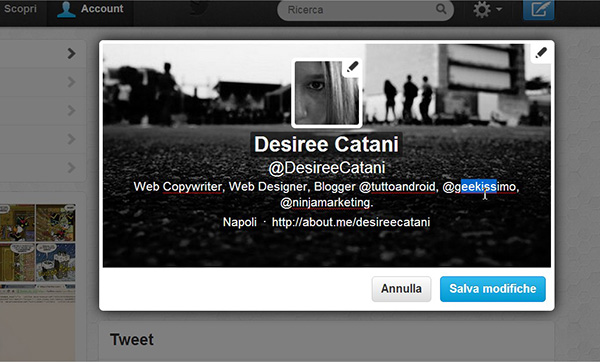Viewport: 600px width, 362px height.
Task: Click into the Ricerca search field
Action: [365, 10]
